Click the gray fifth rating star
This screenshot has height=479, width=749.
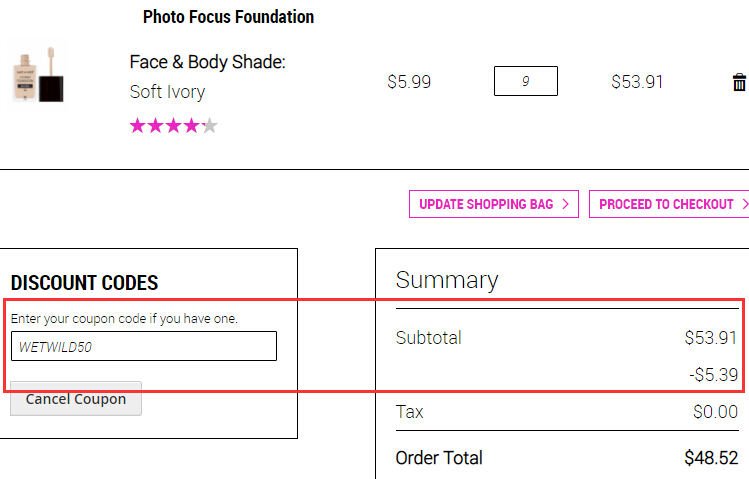(x=209, y=126)
